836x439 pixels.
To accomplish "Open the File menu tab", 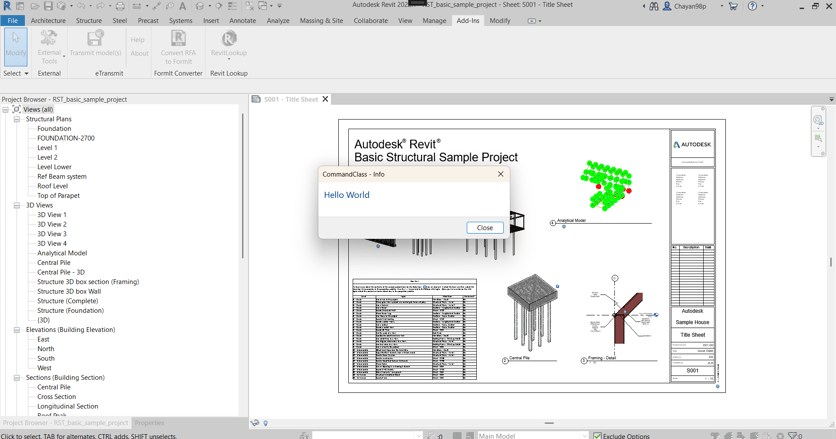I will pos(13,21).
